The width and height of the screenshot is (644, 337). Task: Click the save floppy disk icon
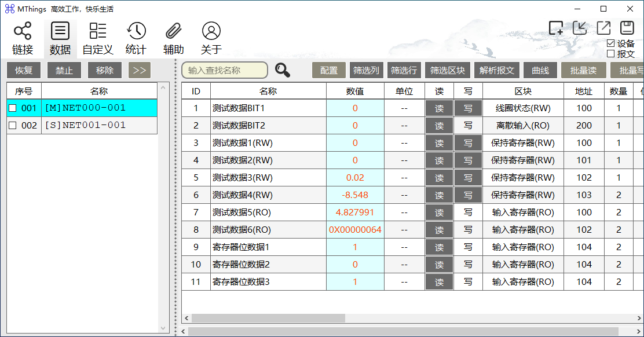coord(627,28)
